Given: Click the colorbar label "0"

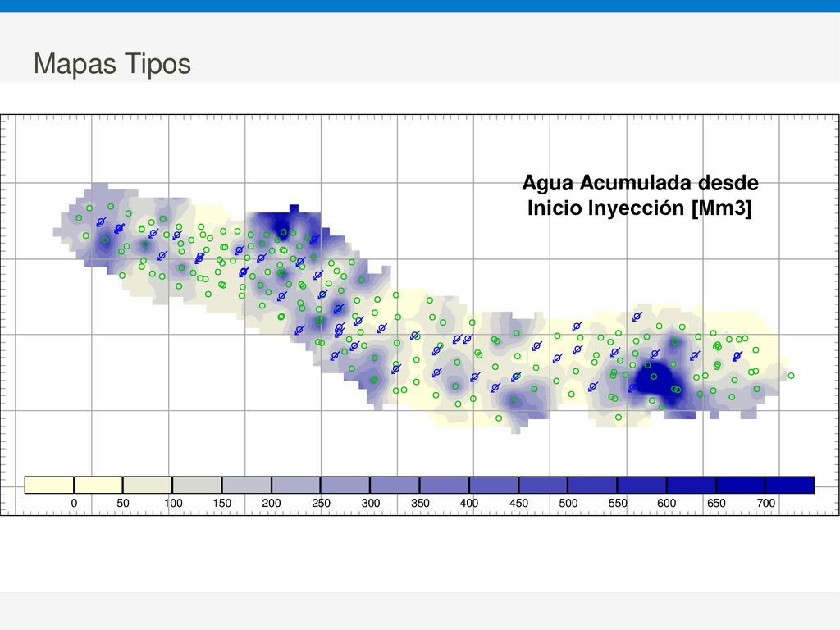Looking at the screenshot, I should (x=74, y=503).
